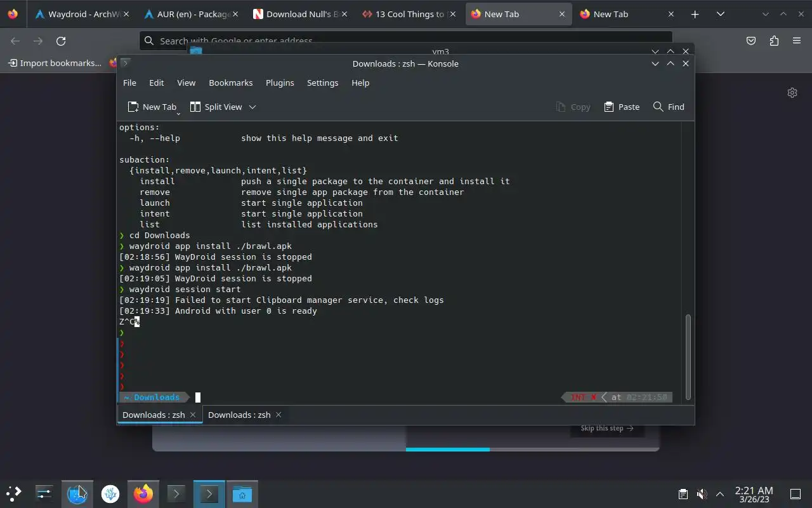812x508 pixels.
Task: Expand the Split View dropdown chevron
Action: 252,107
